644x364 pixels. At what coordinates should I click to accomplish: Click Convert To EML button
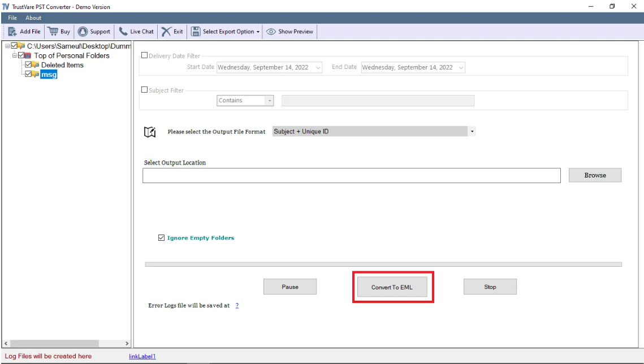click(392, 287)
